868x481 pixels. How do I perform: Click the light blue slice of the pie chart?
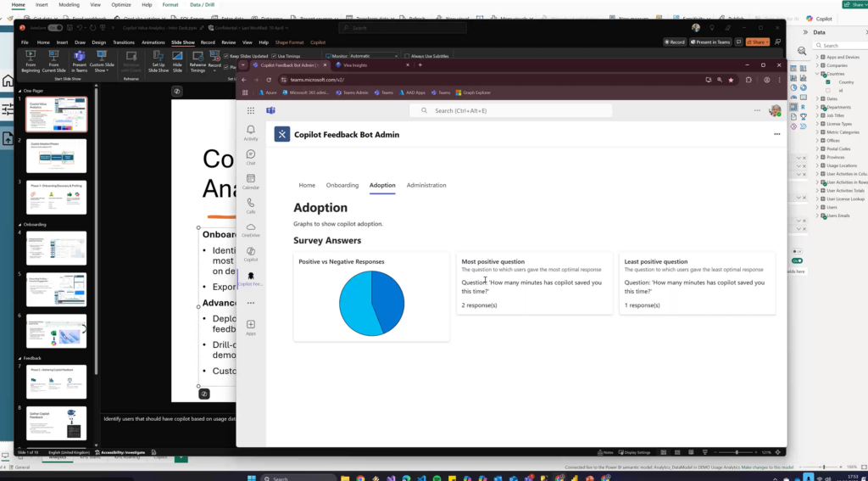coord(355,304)
